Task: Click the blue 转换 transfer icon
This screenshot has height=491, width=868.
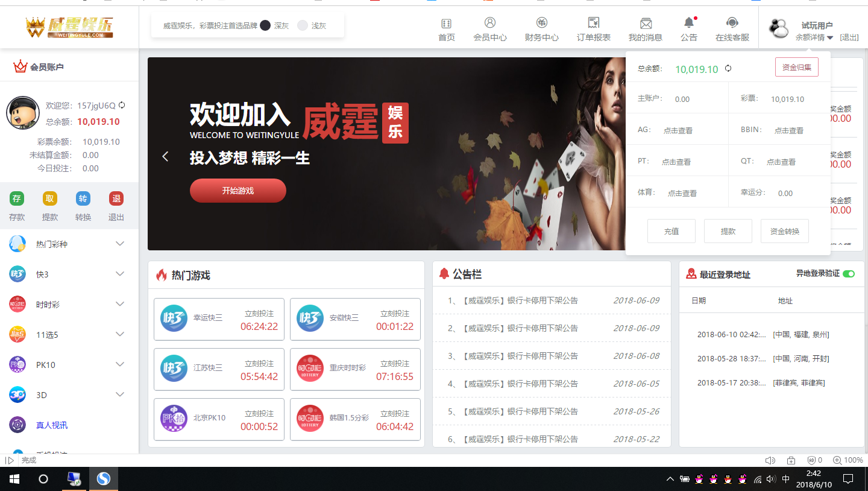Action: pos(83,198)
